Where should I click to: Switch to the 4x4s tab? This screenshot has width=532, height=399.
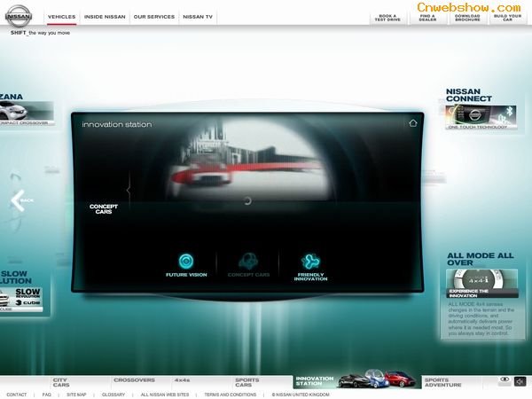[x=182, y=380]
